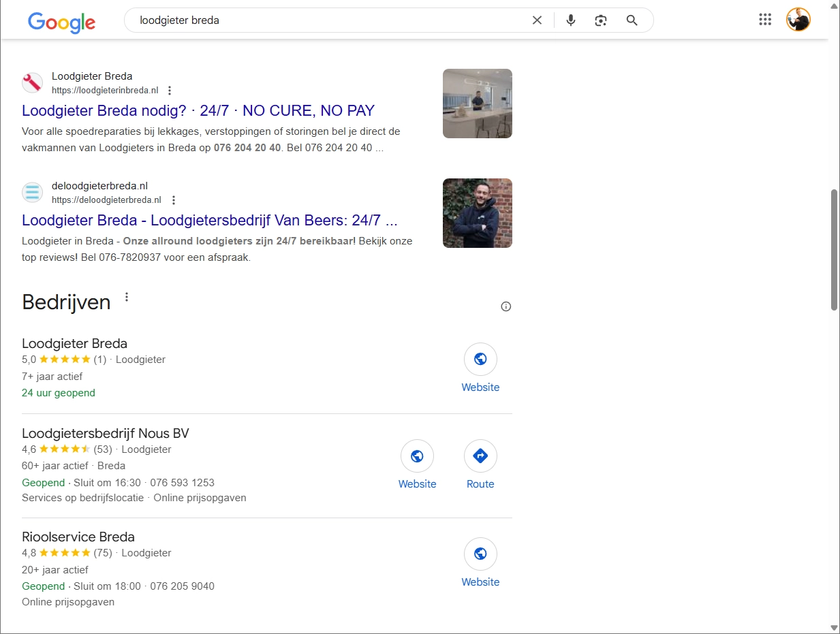Screen dimensions: 840x634
Task: Clear the search box with the X icon
Action: (537, 20)
